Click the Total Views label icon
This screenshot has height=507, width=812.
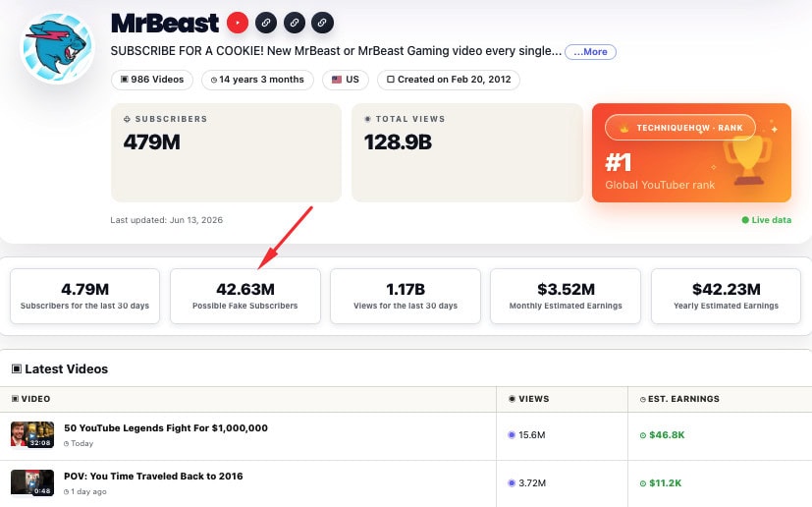click(x=367, y=119)
